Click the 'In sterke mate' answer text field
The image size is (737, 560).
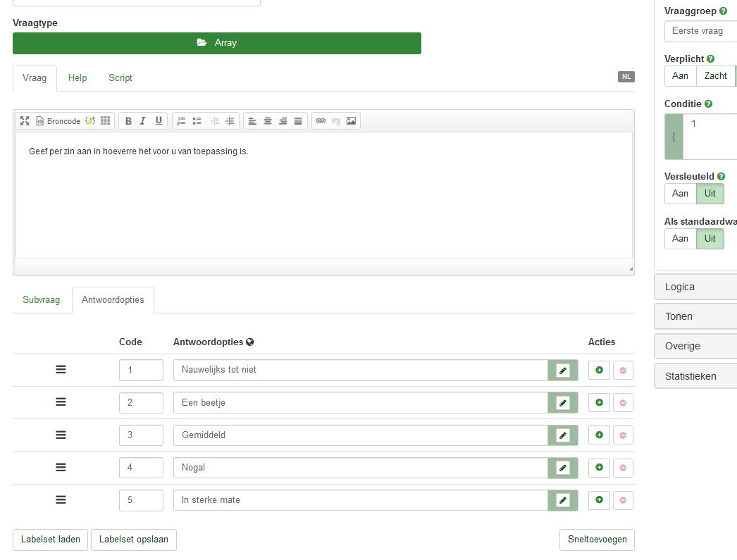(360, 500)
